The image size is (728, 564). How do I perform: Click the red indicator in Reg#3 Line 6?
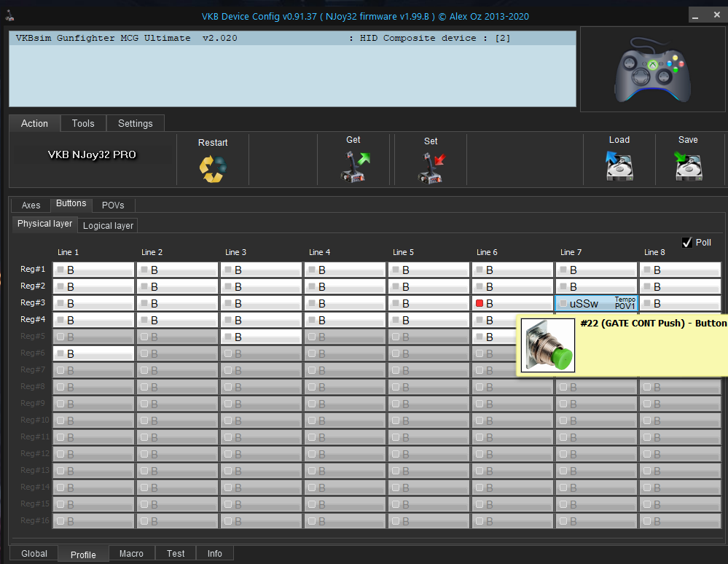(x=480, y=303)
